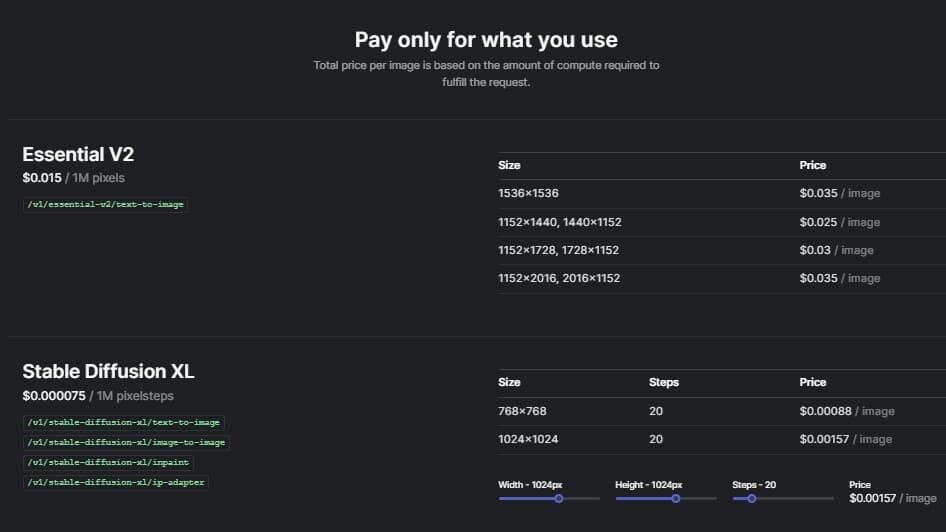
Task: Select the /v1/stable-diffusion-xl/image-to-image endpoint tag
Action: [x=126, y=442]
